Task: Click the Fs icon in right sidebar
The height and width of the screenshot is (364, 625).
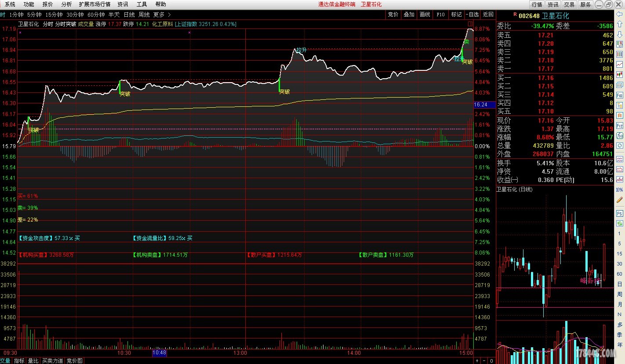Action: click(x=620, y=213)
